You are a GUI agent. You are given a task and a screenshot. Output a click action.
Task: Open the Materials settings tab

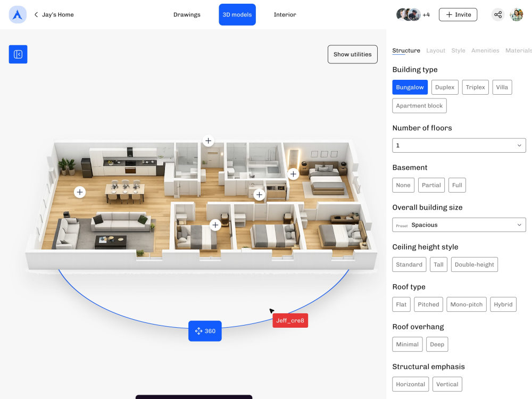click(518, 51)
